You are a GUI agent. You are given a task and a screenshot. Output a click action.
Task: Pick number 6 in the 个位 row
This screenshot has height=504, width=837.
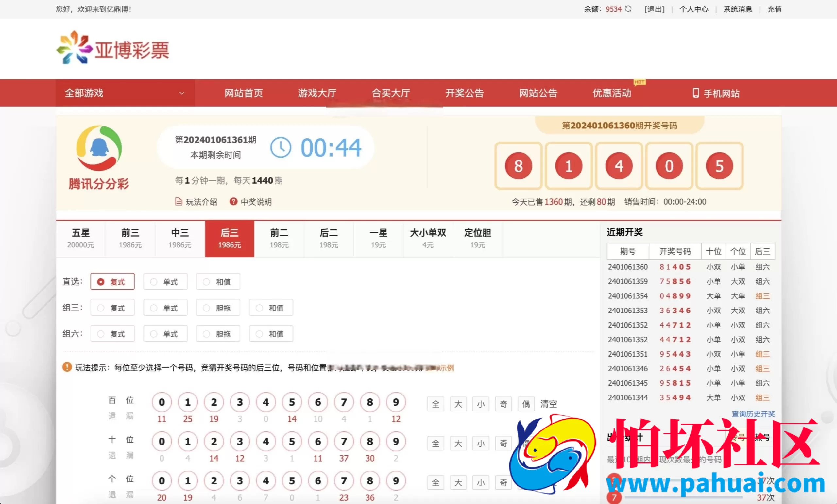[x=318, y=481]
